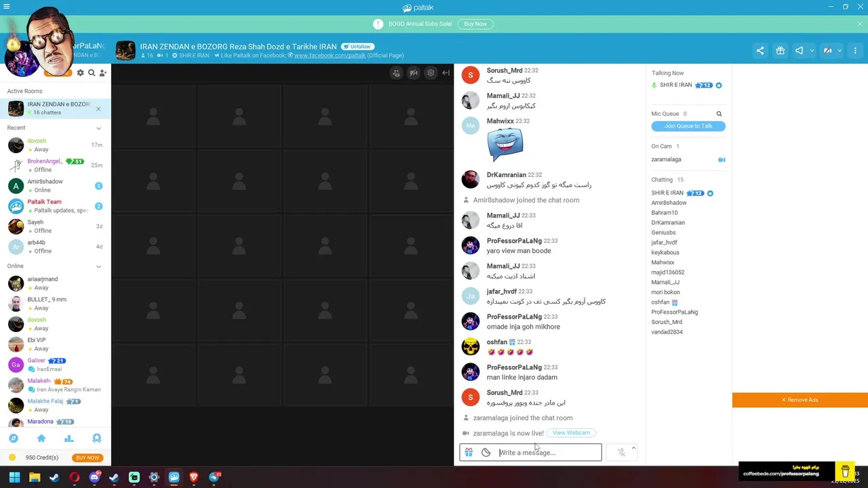
Task: Select Bahram10 in Chatting list
Action: 665,213
